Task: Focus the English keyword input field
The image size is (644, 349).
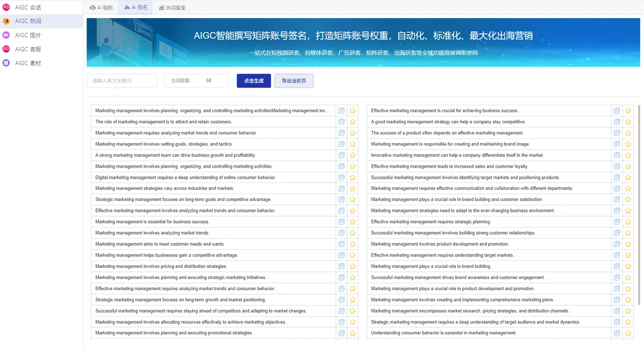Action: (x=122, y=81)
